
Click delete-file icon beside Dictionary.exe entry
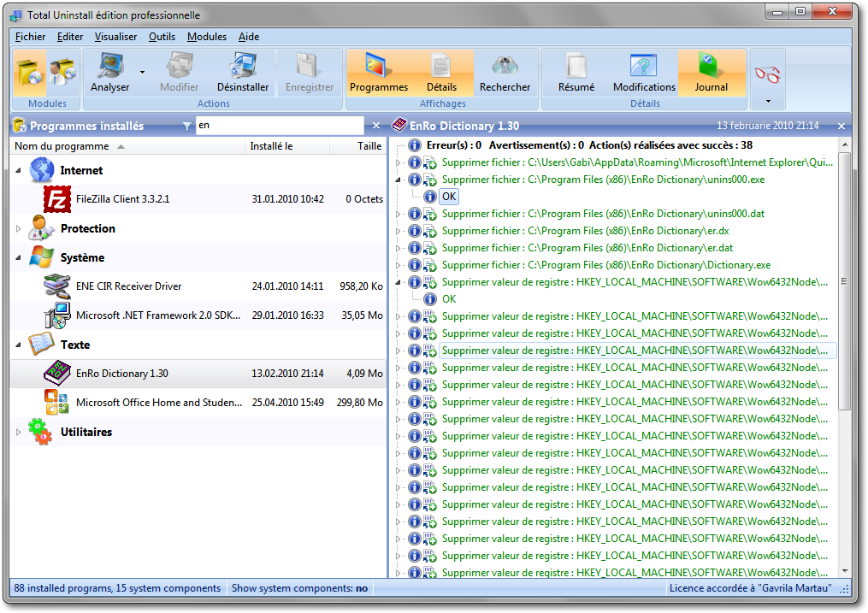[x=430, y=266]
